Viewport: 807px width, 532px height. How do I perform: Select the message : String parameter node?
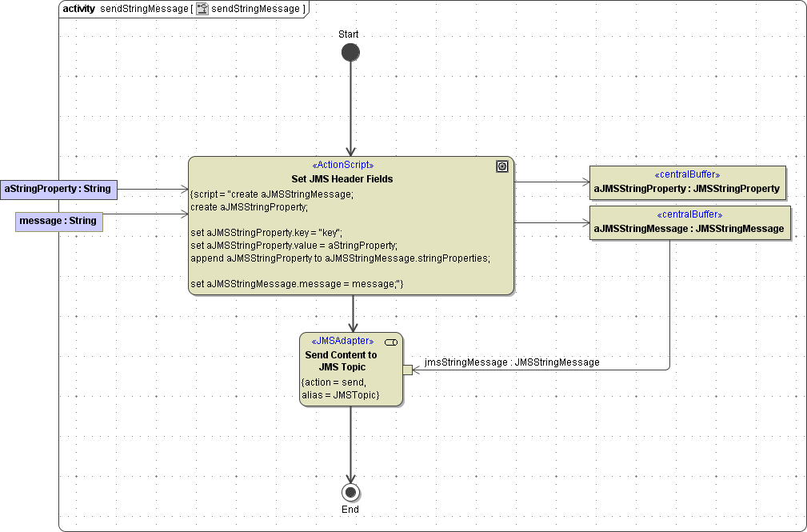point(59,221)
